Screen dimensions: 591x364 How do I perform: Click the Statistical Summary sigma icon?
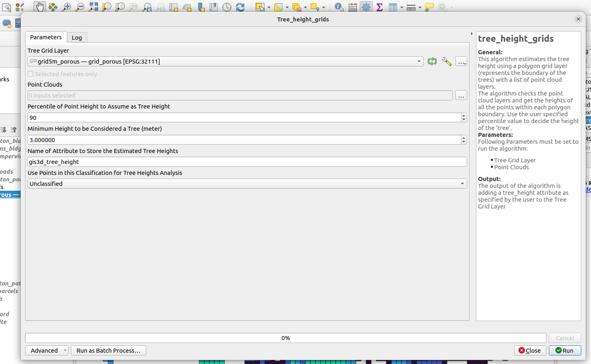pos(380,7)
